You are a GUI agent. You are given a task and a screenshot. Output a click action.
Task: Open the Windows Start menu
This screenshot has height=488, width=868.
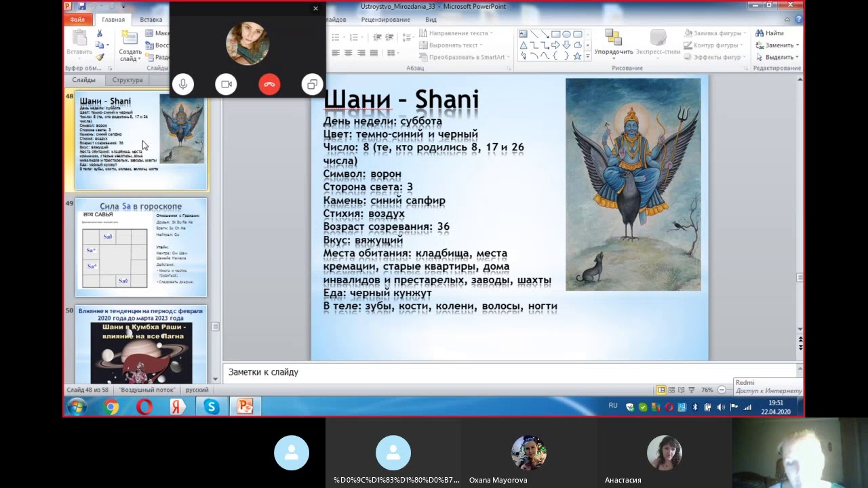click(x=77, y=407)
